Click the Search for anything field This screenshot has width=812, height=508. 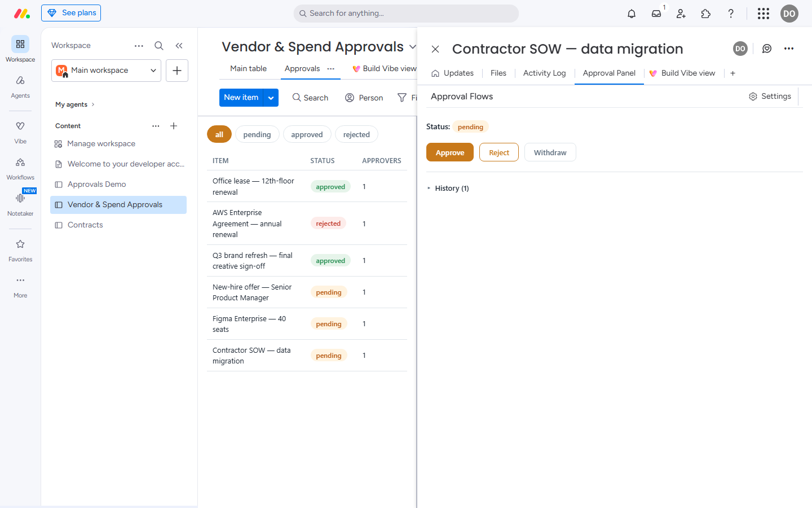pyautogui.click(x=406, y=14)
